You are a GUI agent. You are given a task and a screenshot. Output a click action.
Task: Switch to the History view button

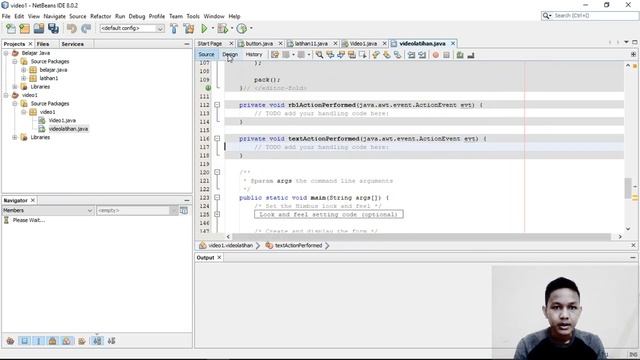[x=254, y=54]
